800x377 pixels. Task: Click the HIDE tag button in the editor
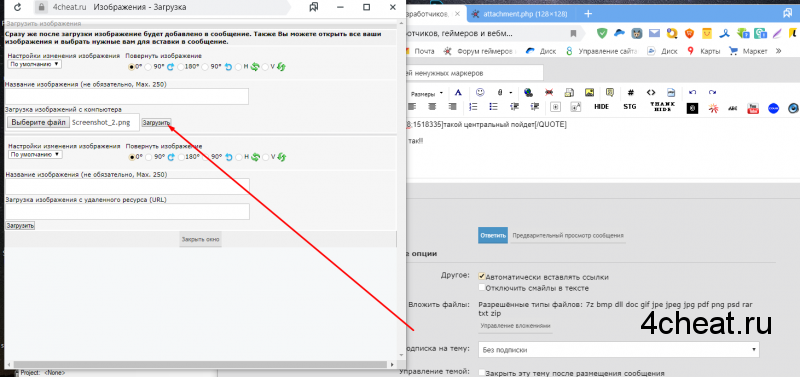tap(602, 107)
